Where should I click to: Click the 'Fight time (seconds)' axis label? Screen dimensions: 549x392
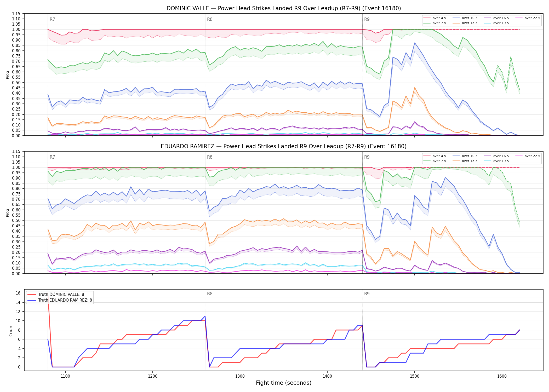click(x=284, y=383)
